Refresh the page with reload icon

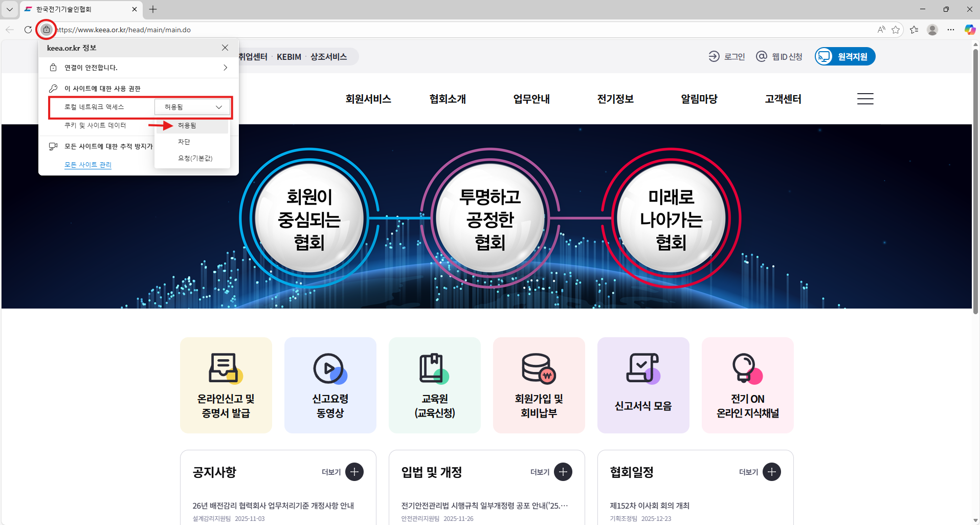[28, 30]
